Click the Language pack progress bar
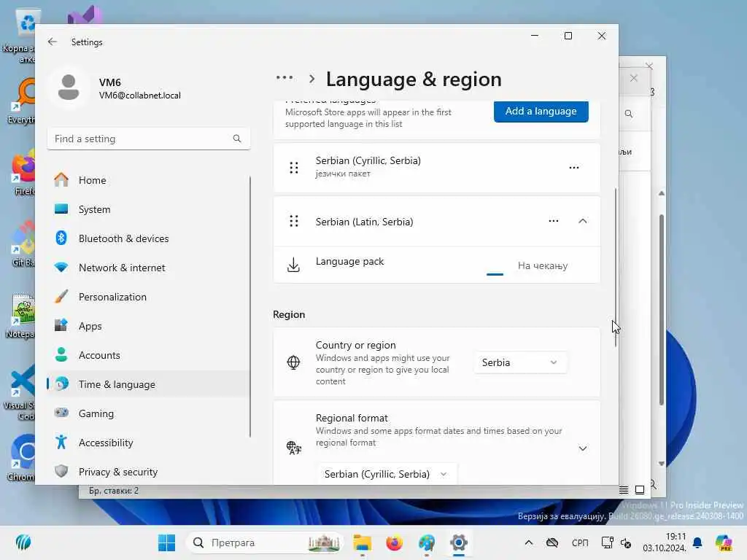 495,274
